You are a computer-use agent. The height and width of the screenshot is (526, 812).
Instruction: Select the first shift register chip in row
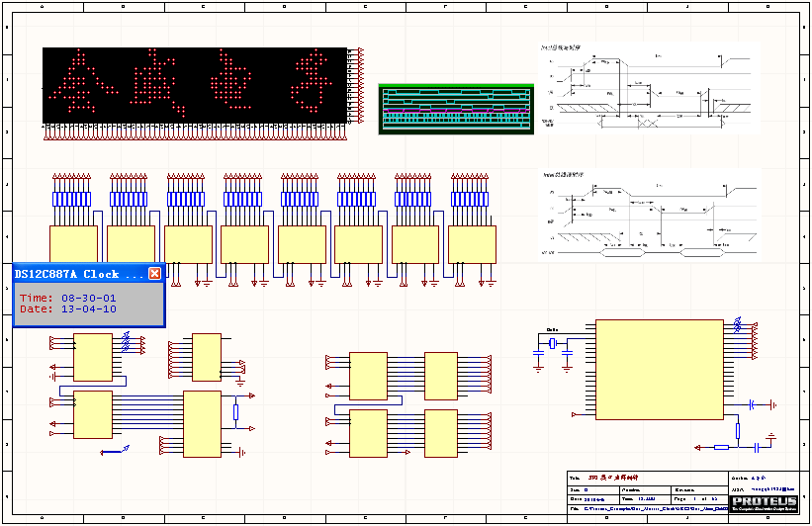click(73, 244)
